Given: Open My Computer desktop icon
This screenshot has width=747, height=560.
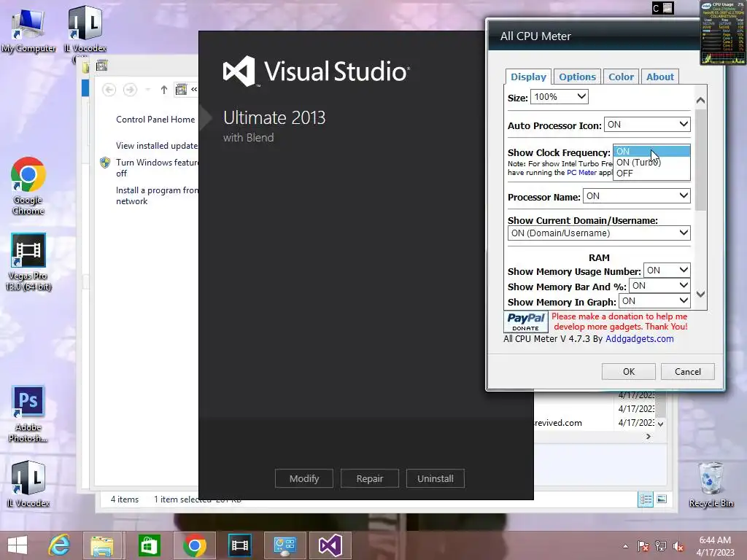Looking at the screenshot, I should pyautogui.click(x=28, y=31).
